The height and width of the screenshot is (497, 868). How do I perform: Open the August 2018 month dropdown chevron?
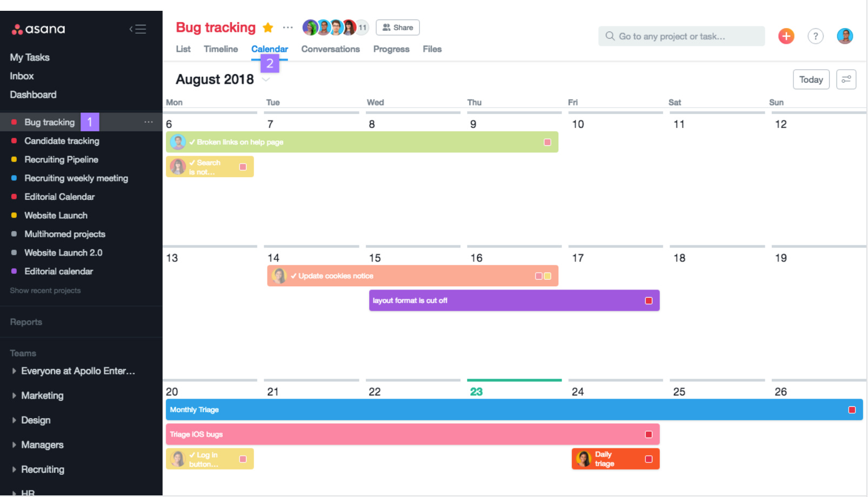click(x=266, y=80)
